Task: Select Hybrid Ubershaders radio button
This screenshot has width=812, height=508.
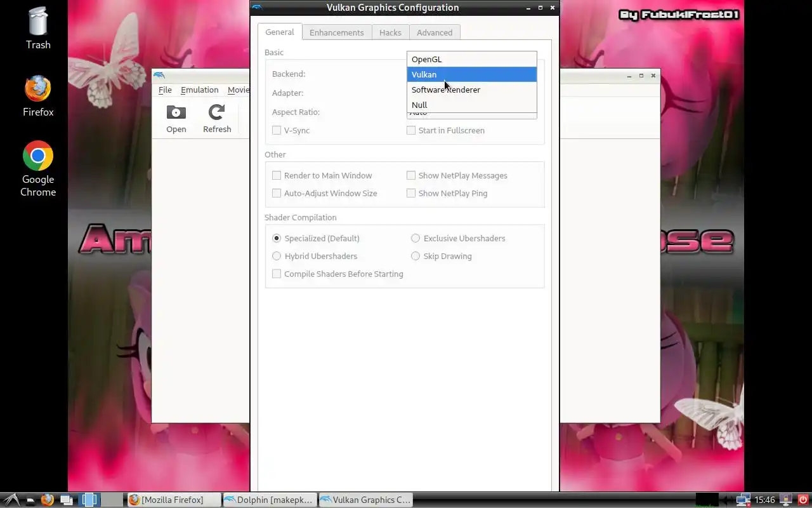Action: tap(277, 256)
